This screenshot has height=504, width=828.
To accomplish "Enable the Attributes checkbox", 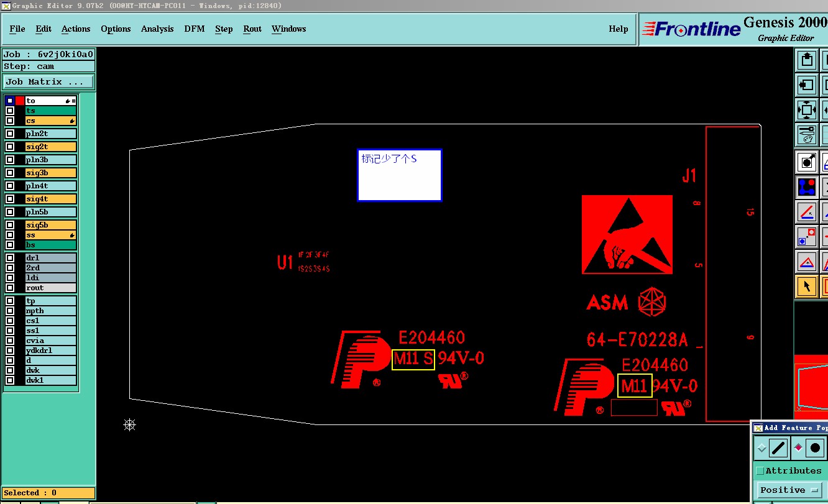I will tap(760, 471).
